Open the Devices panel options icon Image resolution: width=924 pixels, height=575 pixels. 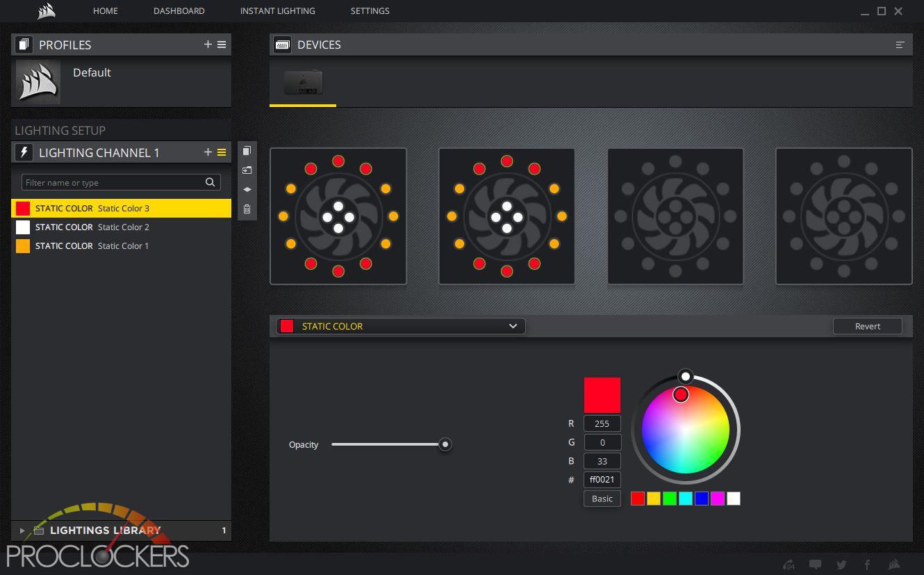(900, 44)
